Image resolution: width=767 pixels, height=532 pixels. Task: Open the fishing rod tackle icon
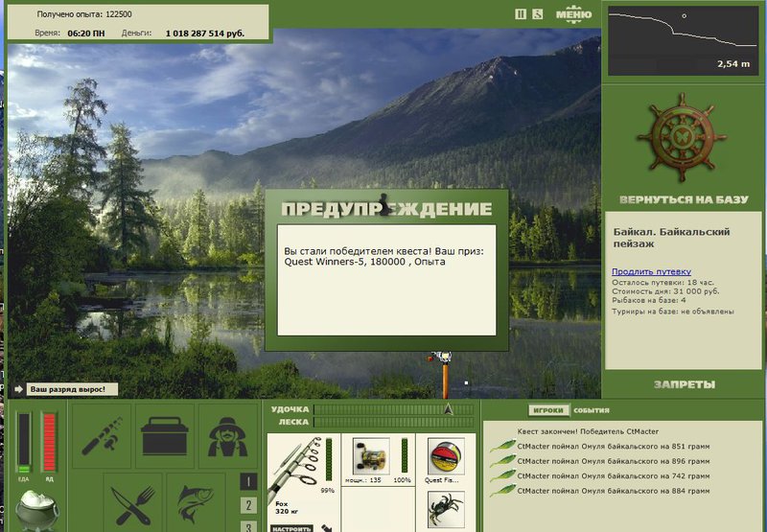tap(103, 436)
